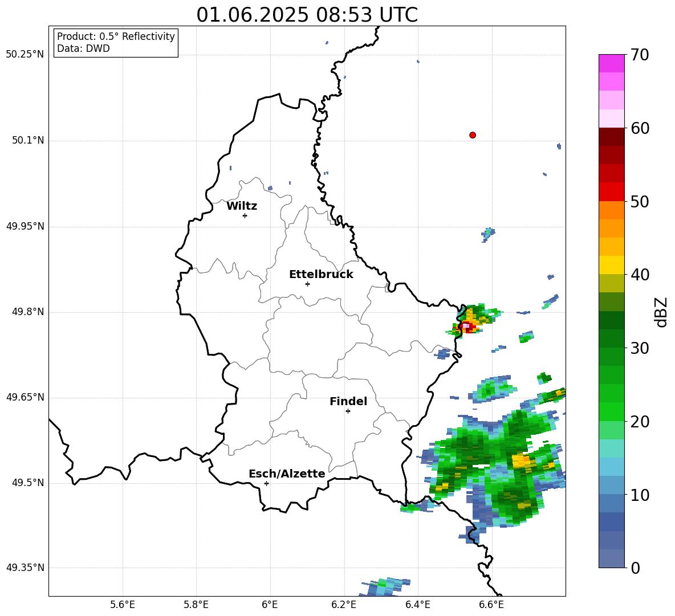Click the colorbar tick label 50

(x=640, y=201)
